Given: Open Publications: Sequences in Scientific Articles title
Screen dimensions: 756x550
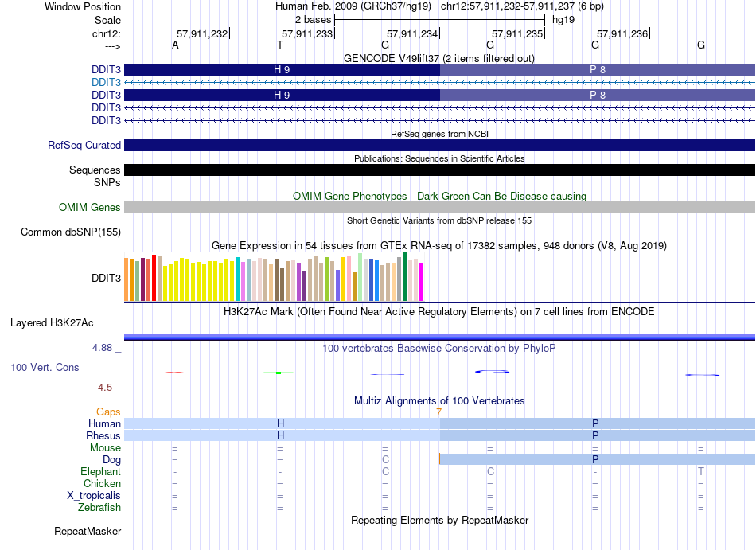Looking at the screenshot, I should [439, 158].
